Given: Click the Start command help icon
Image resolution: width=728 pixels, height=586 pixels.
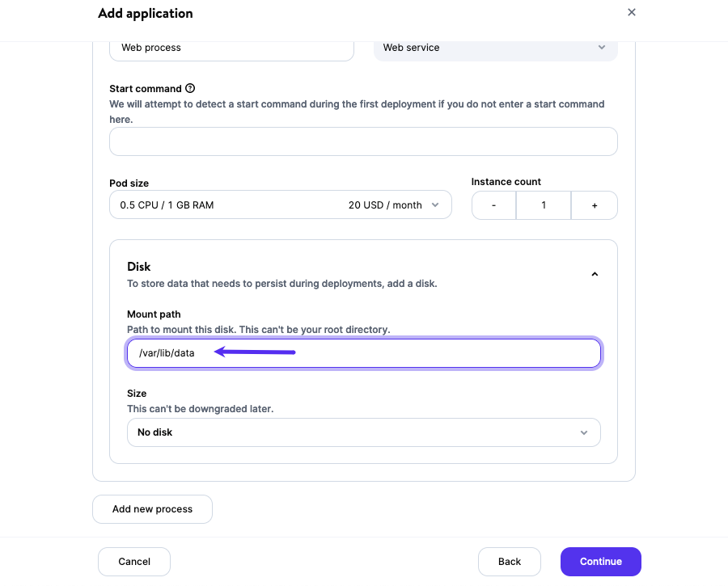Looking at the screenshot, I should pyautogui.click(x=190, y=88).
